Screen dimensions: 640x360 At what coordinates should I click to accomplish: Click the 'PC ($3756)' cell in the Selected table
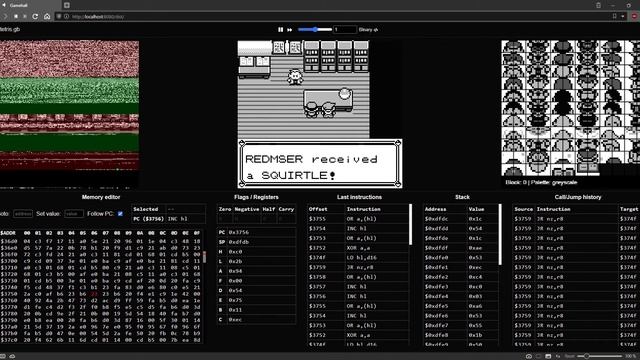pyautogui.click(x=149, y=219)
